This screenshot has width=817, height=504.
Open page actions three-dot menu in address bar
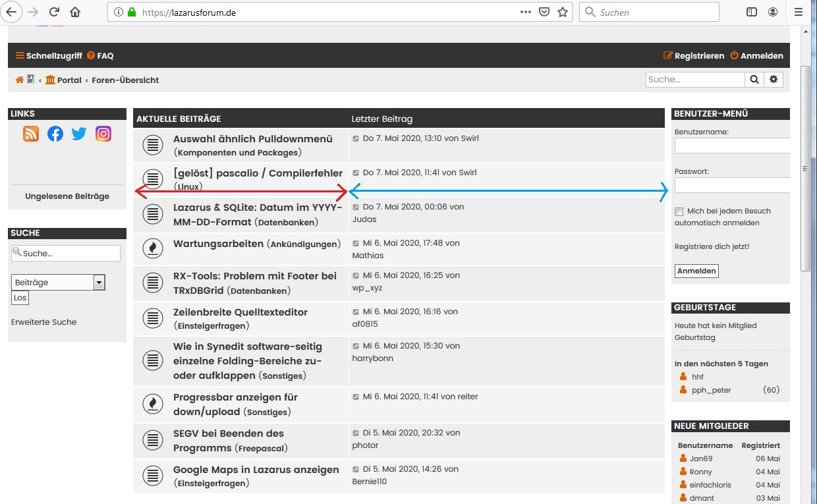click(x=526, y=12)
